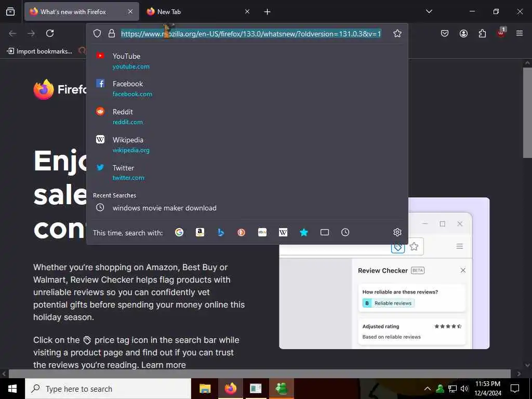Viewport: 532px width, 399px height.
Task: Click the vertical scrollbar thumb
Action: (527, 112)
